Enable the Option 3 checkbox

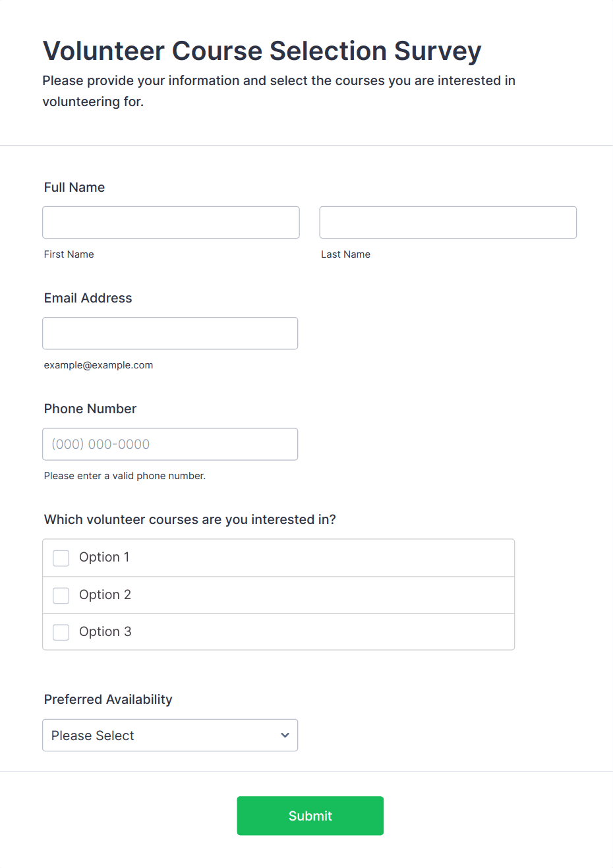click(61, 633)
